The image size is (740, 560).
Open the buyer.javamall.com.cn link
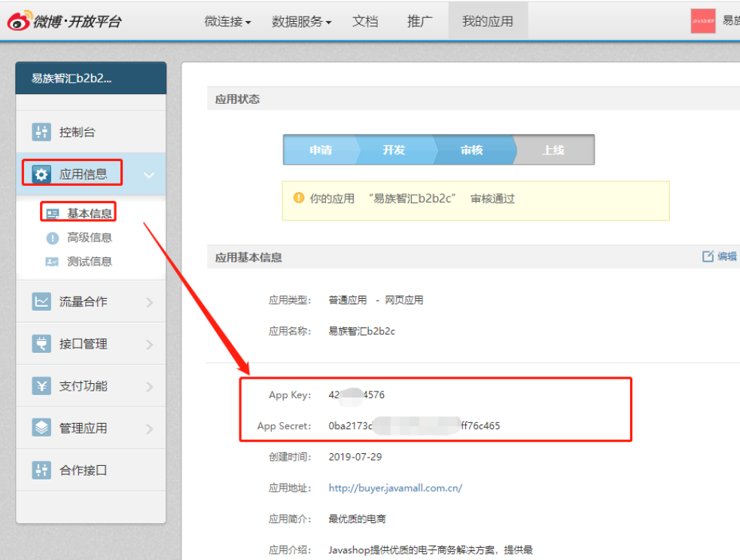pos(395,488)
